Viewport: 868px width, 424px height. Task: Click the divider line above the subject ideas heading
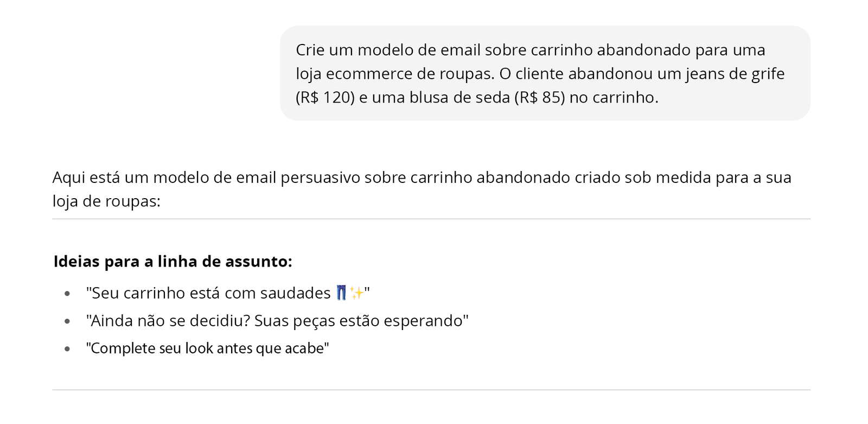431,219
